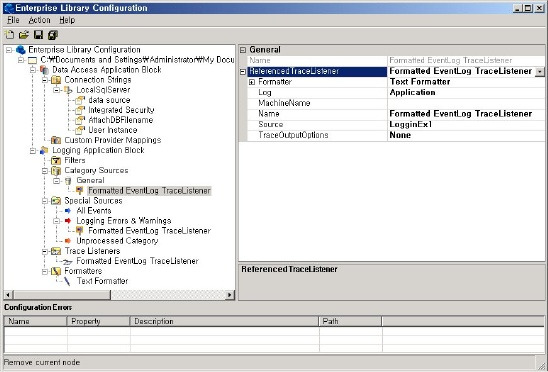
Task: Click the User Instance parameter icon
Action: (80, 130)
